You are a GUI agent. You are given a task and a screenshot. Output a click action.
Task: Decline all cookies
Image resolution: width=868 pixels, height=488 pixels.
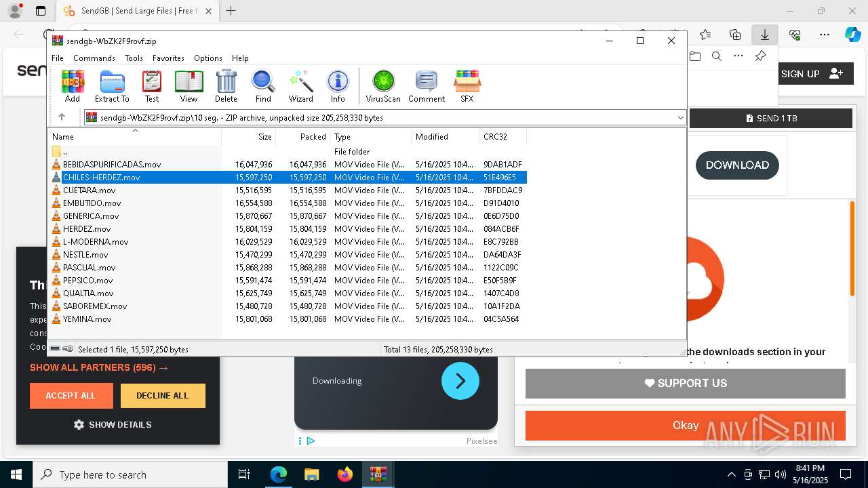[163, 396]
